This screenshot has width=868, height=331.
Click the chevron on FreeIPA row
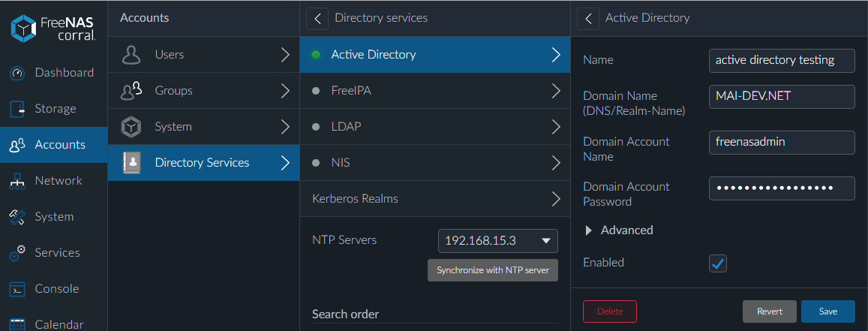(x=557, y=91)
